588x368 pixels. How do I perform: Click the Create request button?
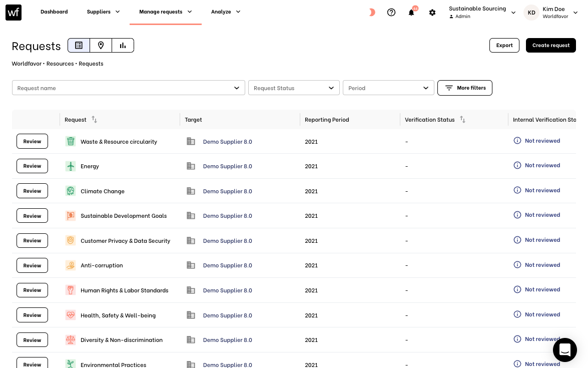click(x=550, y=46)
